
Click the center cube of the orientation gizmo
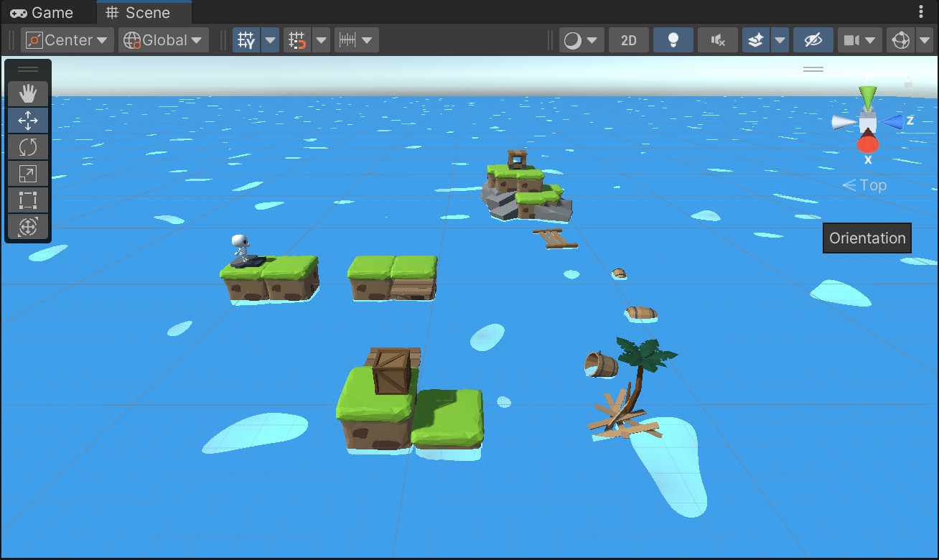click(868, 121)
